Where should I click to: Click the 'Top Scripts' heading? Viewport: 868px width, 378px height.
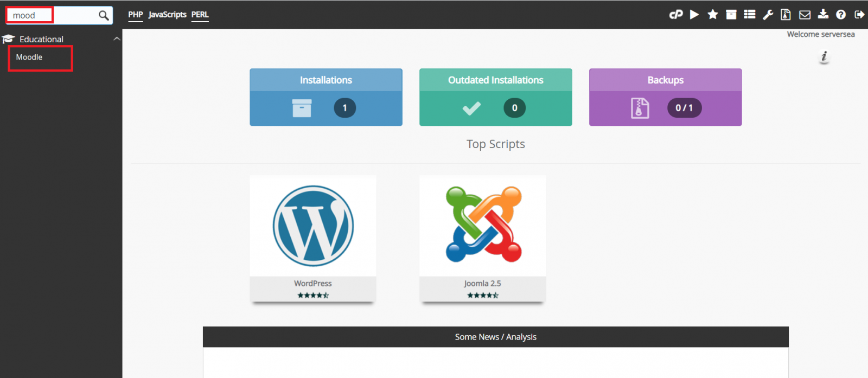pyautogui.click(x=496, y=144)
